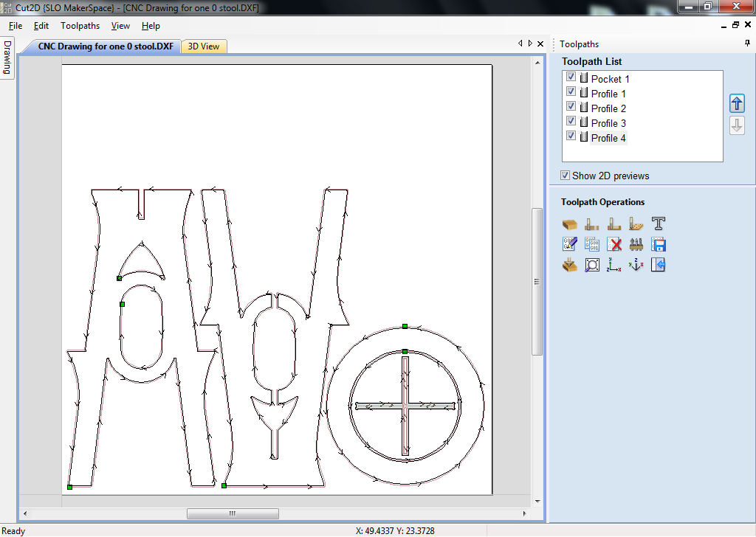This screenshot has width=756, height=537.
Task: Create a Profile toolpath
Action: tap(591, 224)
